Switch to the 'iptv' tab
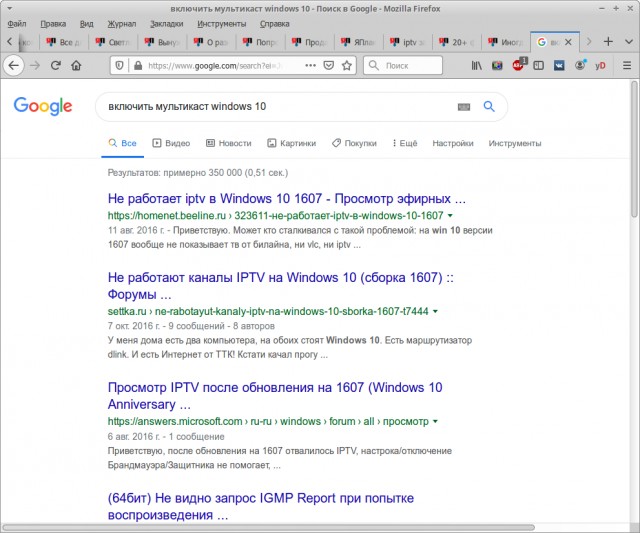 pos(407,42)
